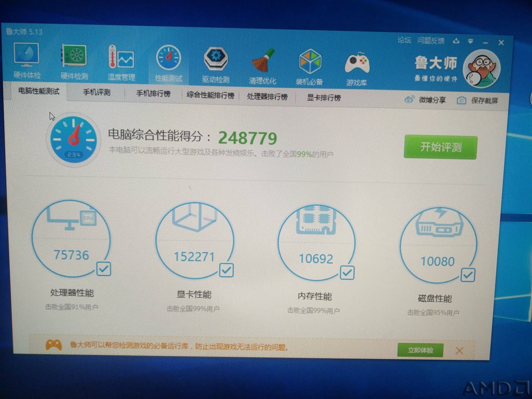Screen dimensions: 532x399
Task: Click the 显卡性能 label
Action: (x=194, y=294)
